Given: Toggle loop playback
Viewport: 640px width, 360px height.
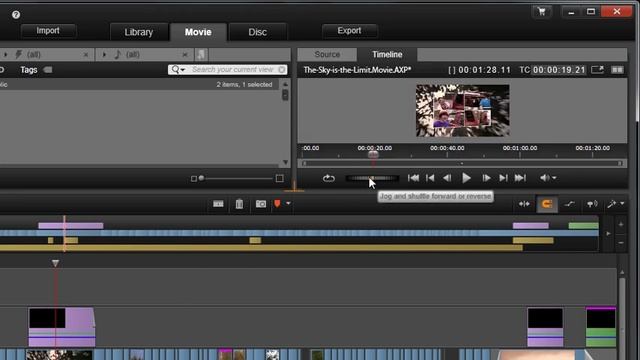Looking at the screenshot, I should [329, 178].
